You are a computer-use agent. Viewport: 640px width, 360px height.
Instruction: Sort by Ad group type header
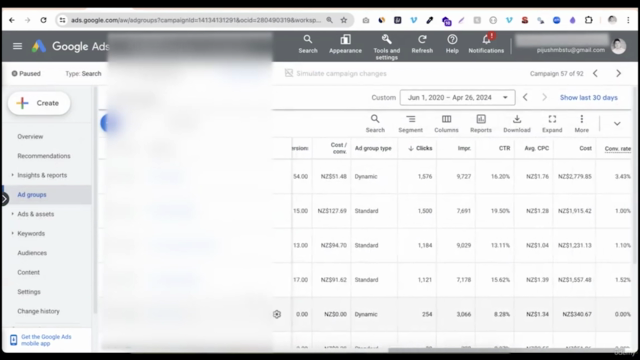pyautogui.click(x=373, y=148)
